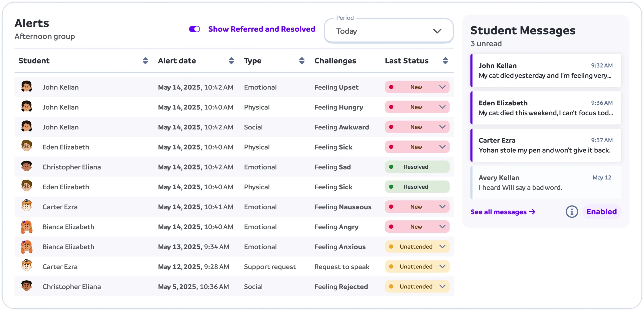Open Carter Ezra's stolen pen message
The height and width of the screenshot is (311, 644).
pos(545,145)
